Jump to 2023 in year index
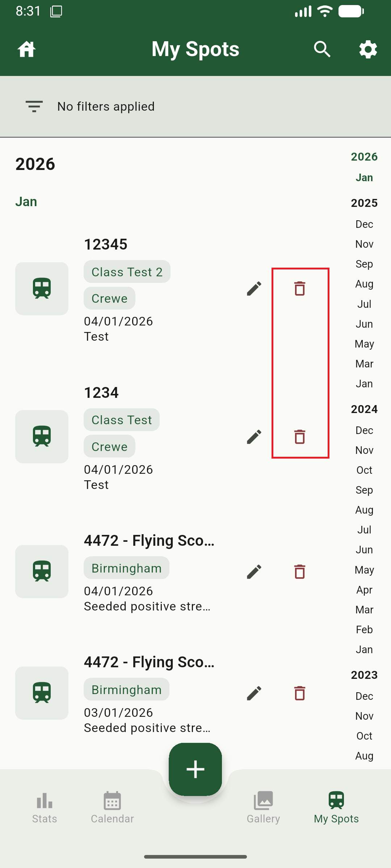Viewport: 391px width, 868px height. coord(364,675)
